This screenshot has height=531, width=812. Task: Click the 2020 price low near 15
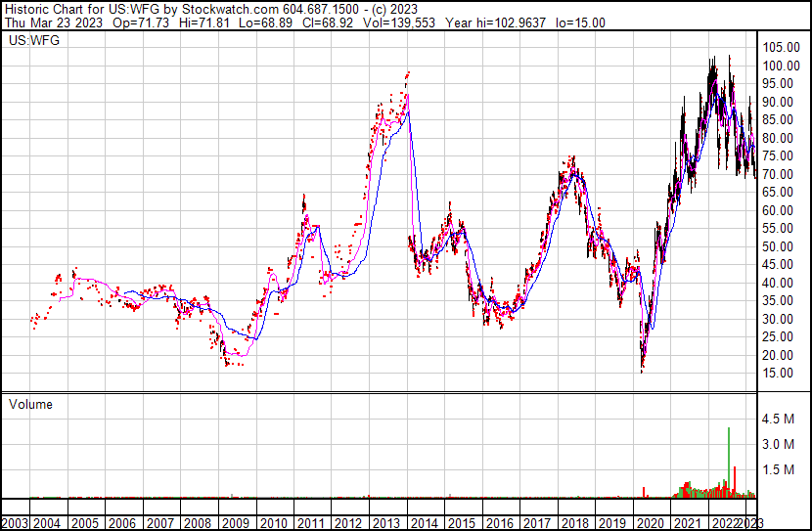[x=643, y=370]
